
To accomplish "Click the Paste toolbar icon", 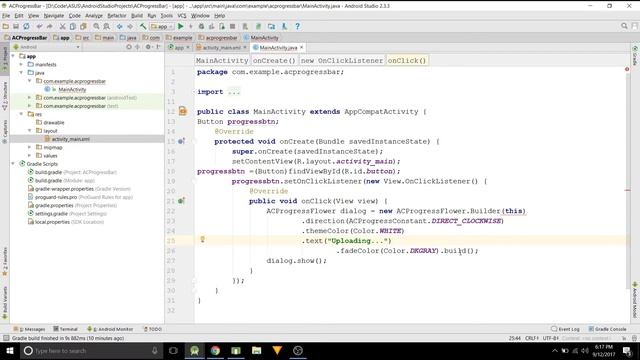I will (83, 27).
